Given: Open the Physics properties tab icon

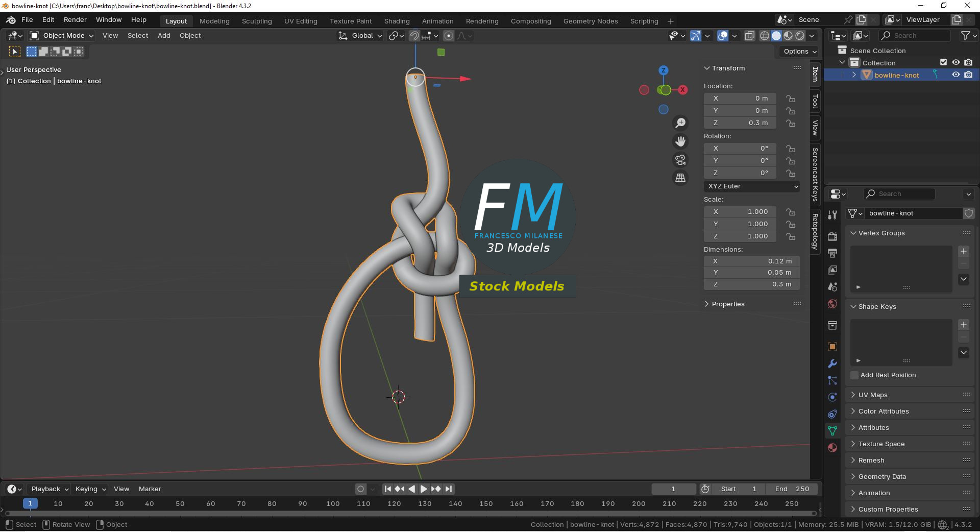Looking at the screenshot, I should tap(832, 397).
